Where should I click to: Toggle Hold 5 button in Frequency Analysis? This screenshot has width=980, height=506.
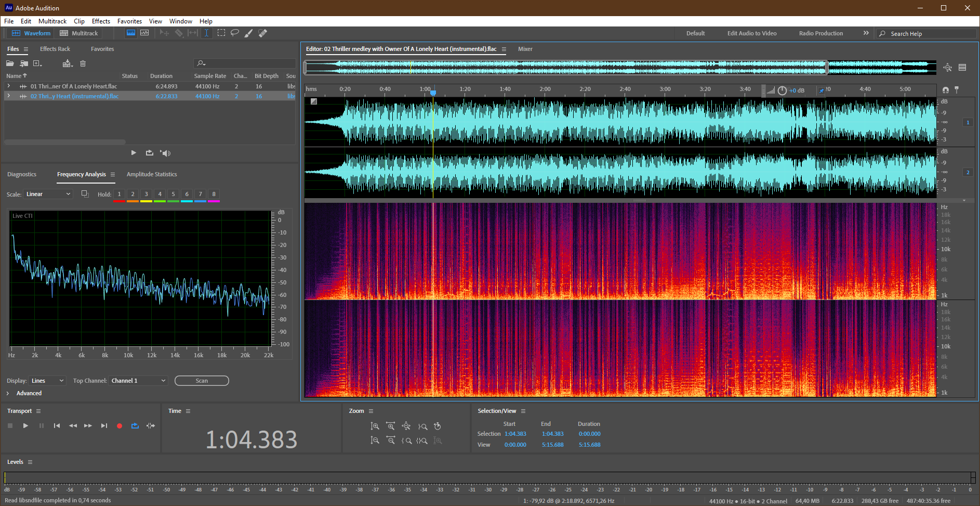(x=173, y=194)
